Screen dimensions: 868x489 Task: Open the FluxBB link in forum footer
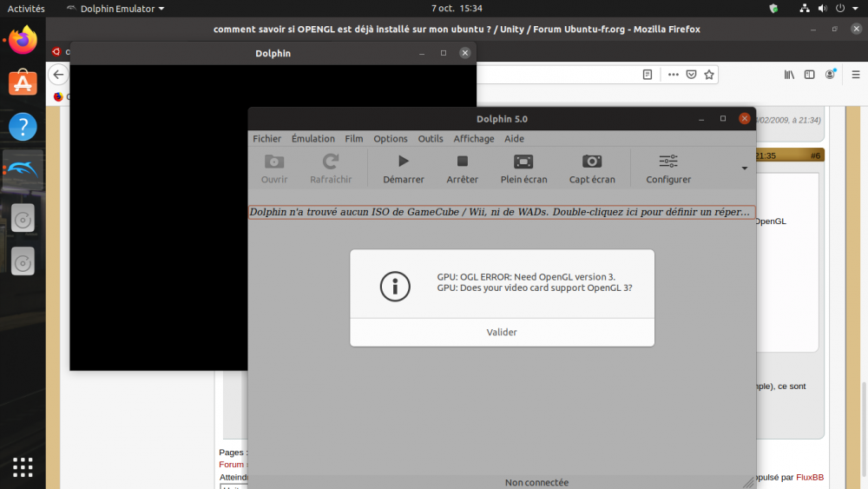(810, 478)
